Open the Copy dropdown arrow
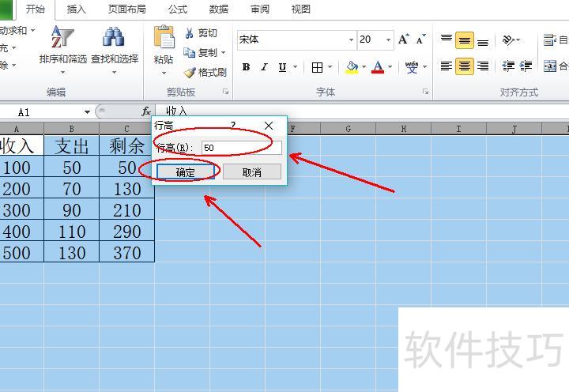This screenshot has width=569, height=392. point(223,53)
